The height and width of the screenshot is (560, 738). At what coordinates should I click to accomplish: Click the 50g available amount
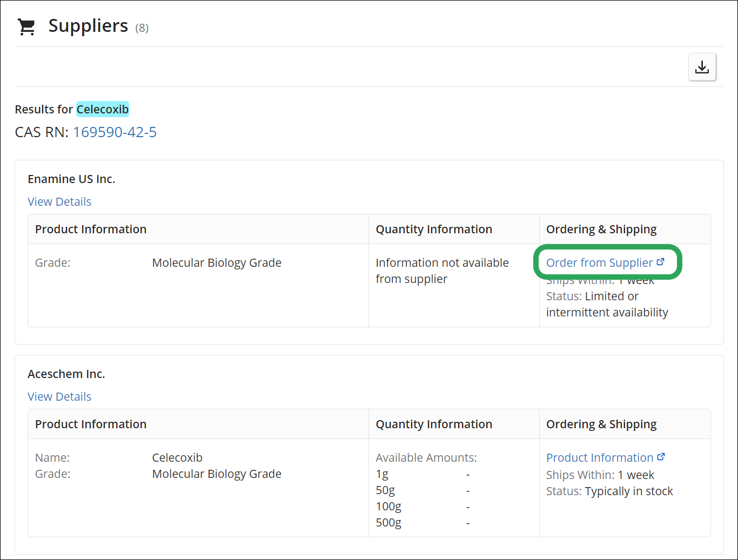click(385, 490)
